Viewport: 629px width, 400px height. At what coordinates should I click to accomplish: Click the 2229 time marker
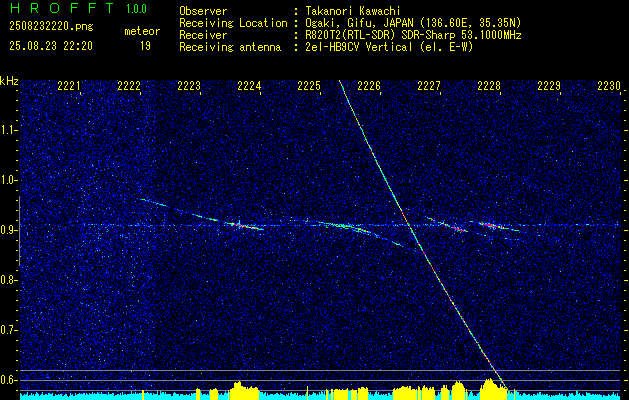pos(549,86)
